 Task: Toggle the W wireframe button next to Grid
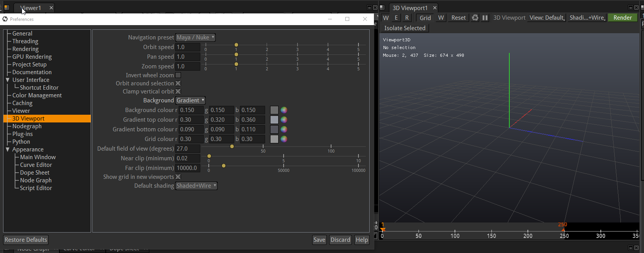point(441,18)
